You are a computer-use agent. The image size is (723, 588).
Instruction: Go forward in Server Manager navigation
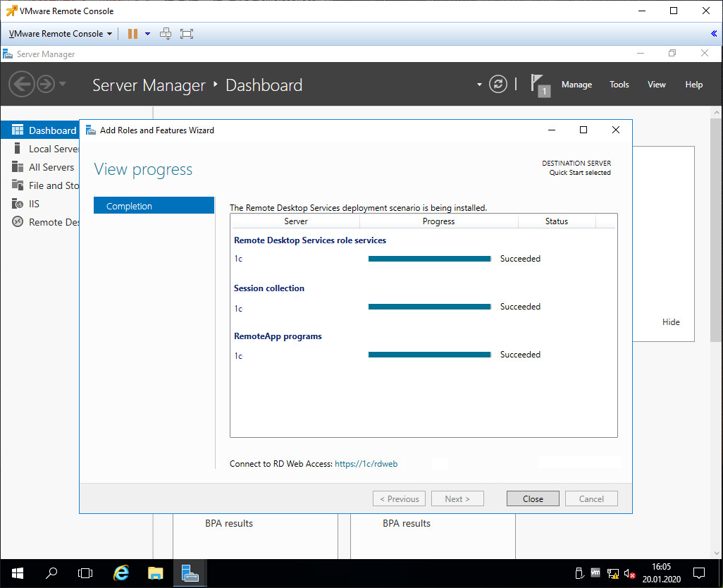(46, 85)
